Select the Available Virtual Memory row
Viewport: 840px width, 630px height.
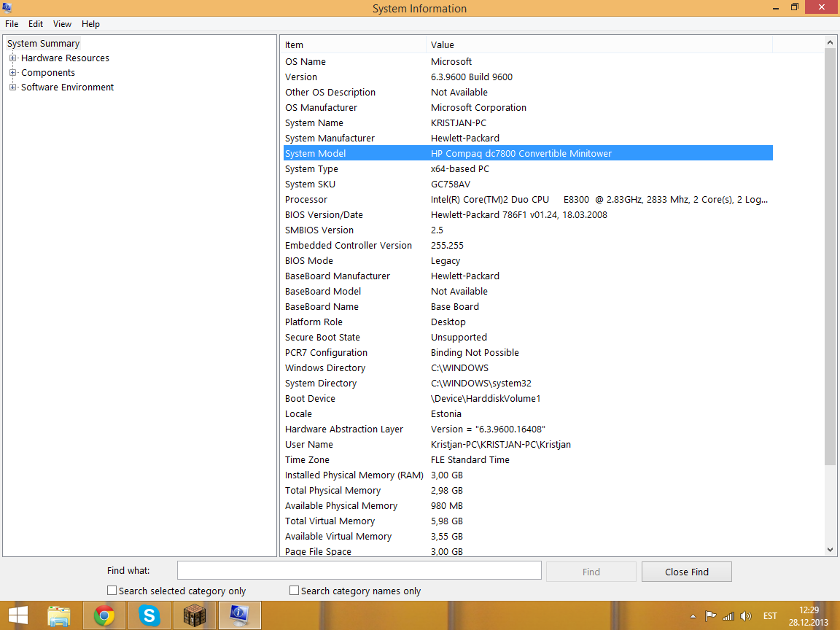pos(528,536)
